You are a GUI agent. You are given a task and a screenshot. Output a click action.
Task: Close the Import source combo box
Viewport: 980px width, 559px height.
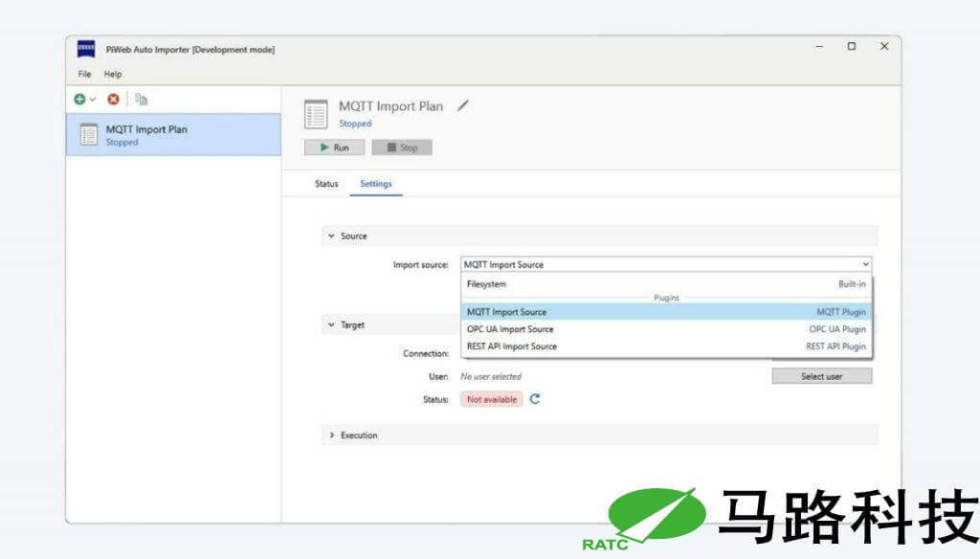tap(865, 264)
